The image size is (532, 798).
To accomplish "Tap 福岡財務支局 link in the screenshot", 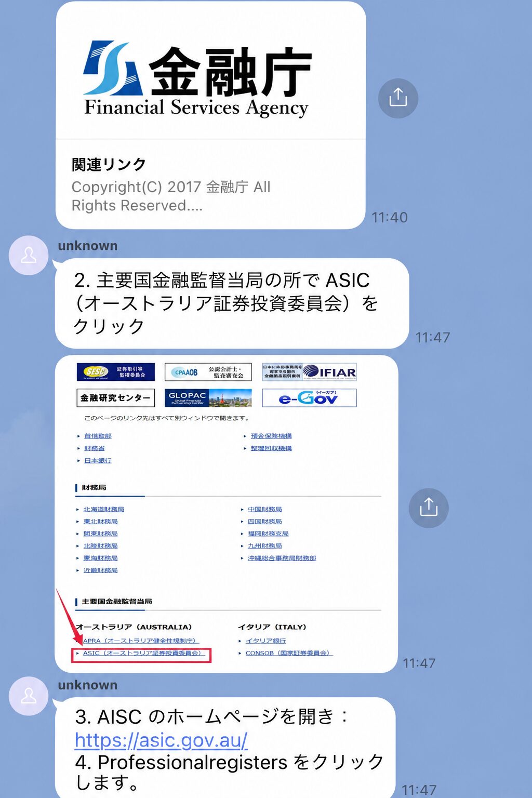I will (268, 534).
